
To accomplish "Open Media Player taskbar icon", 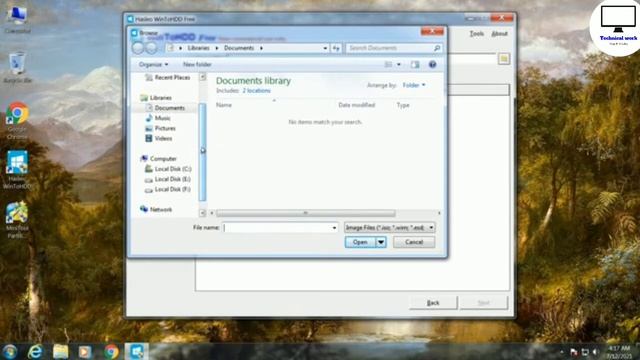I will (x=85, y=351).
